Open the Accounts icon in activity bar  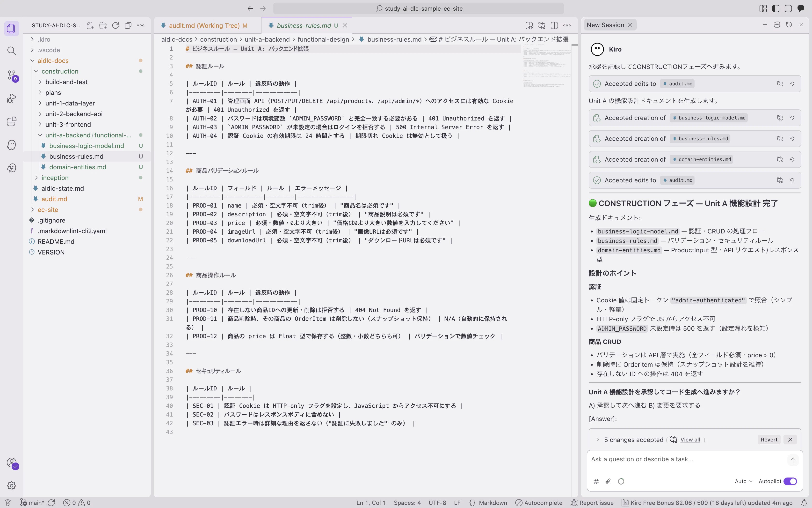(11, 463)
